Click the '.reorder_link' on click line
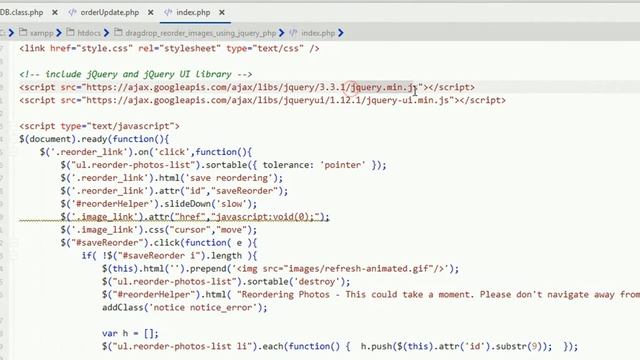Image resolution: width=640 pixels, height=360 pixels. pos(146,152)
